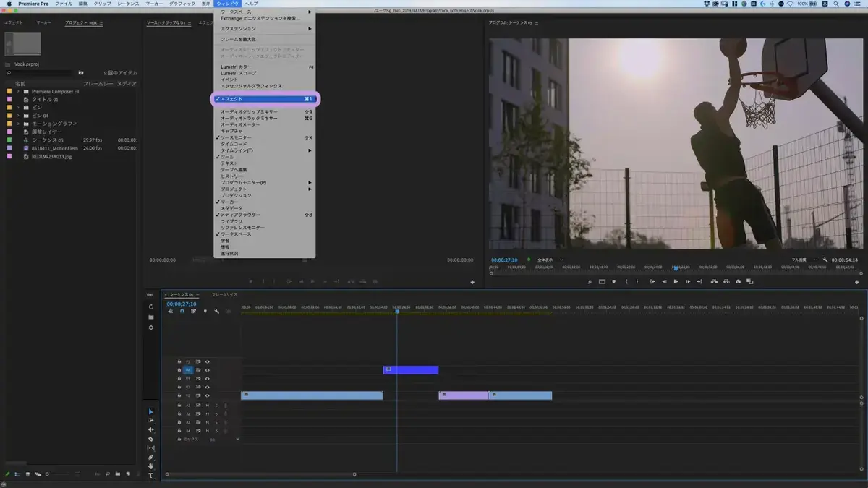Open the ヘルプ menu in menu bar
Screen dimensions: 868x488
point(251,4)
